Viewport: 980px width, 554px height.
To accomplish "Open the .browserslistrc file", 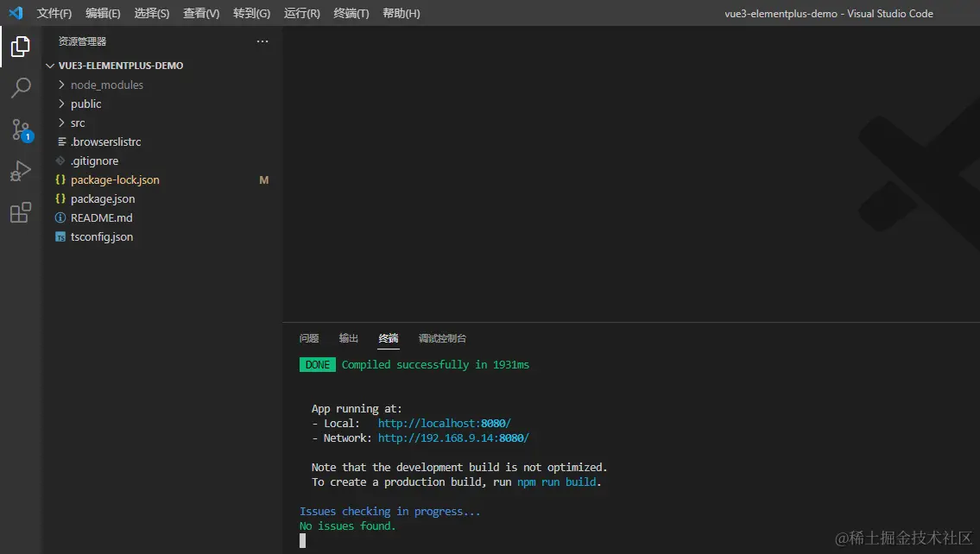I will (105, 142).
